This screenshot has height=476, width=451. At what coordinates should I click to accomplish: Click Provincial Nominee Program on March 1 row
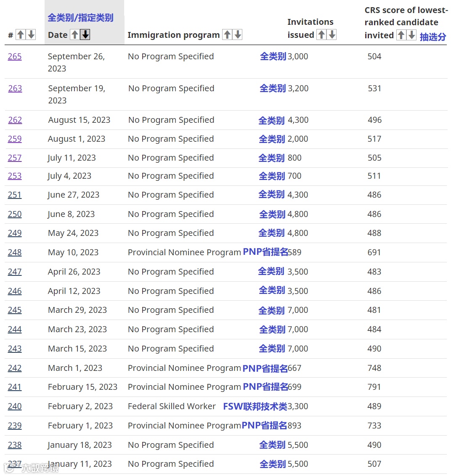184,368
